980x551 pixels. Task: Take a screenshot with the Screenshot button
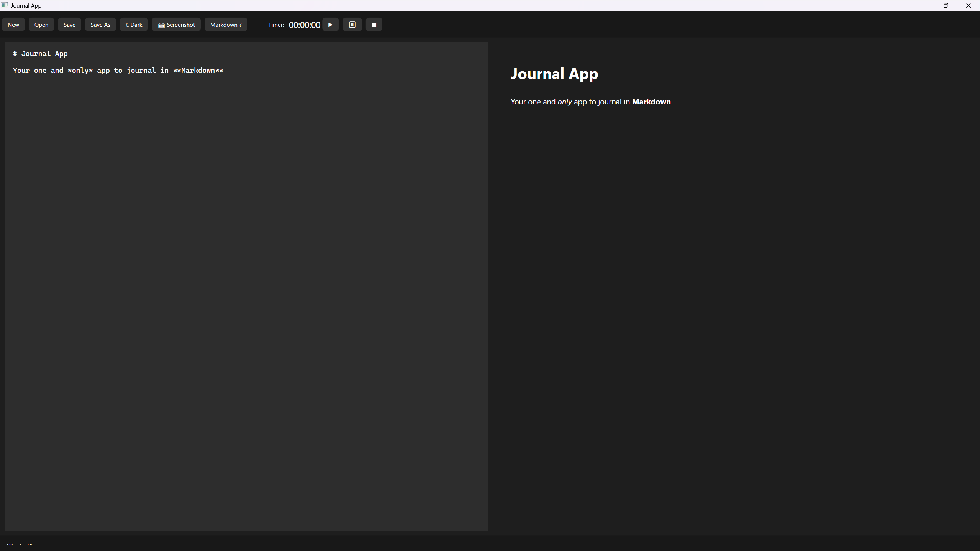click(x=176, y=25)
